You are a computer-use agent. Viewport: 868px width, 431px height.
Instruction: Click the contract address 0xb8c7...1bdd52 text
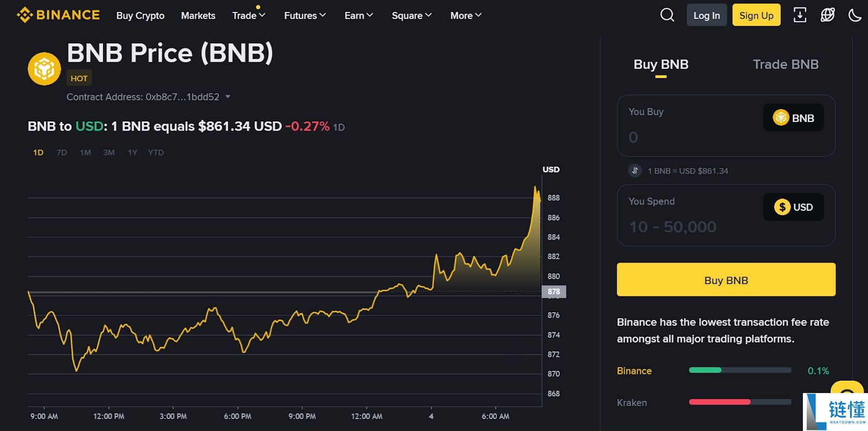182,97
